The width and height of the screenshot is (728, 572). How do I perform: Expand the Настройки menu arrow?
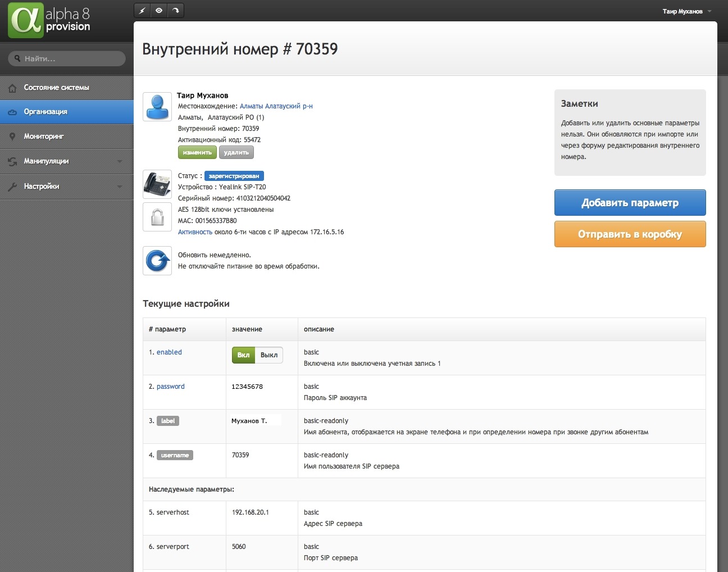point(120,187)
